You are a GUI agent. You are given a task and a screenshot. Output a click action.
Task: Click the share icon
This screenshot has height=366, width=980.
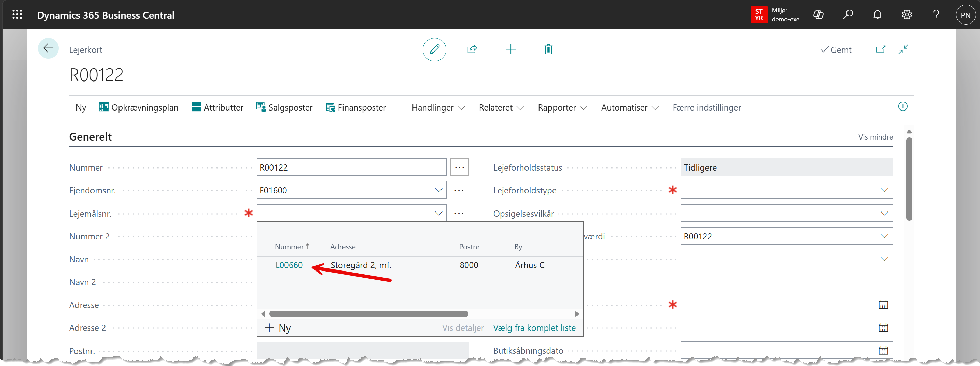tap(472, 49)
